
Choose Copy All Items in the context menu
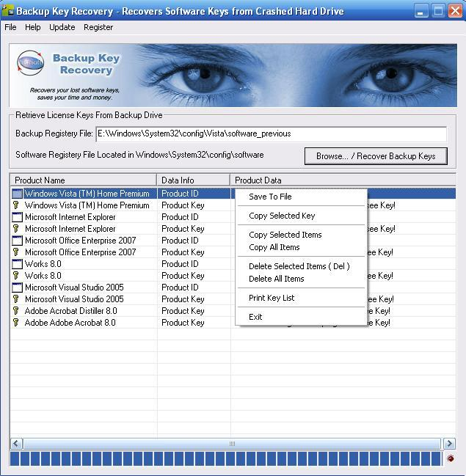302,247
